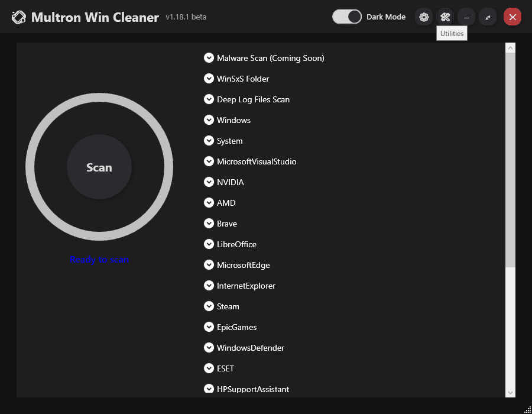
Task: Select the 'WindowsDefender' list label
Action: (251, 348)
